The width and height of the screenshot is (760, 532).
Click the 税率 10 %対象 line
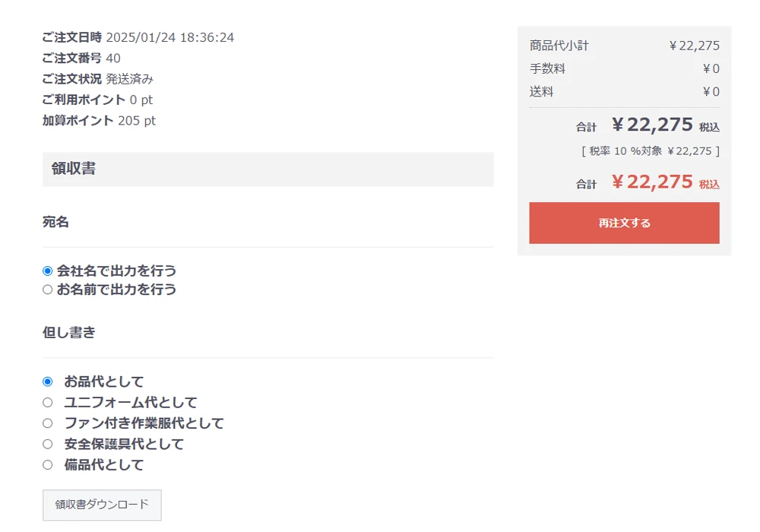coord(650,151)
